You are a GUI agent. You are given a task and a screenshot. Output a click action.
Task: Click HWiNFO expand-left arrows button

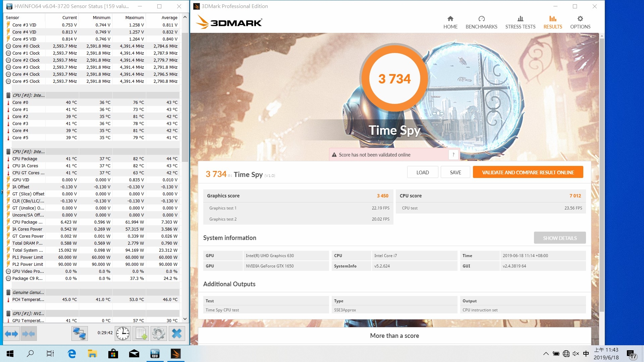point(12,334)
